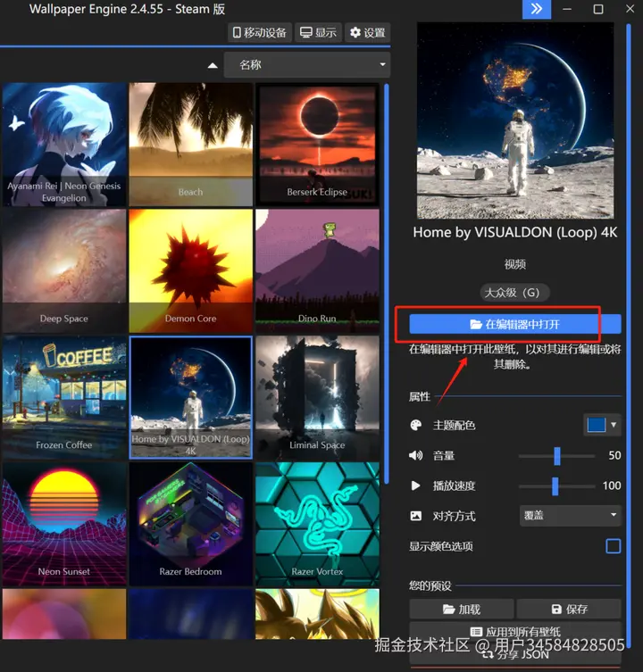Select the Razer Vortex wallpaper

click(317, 524)
